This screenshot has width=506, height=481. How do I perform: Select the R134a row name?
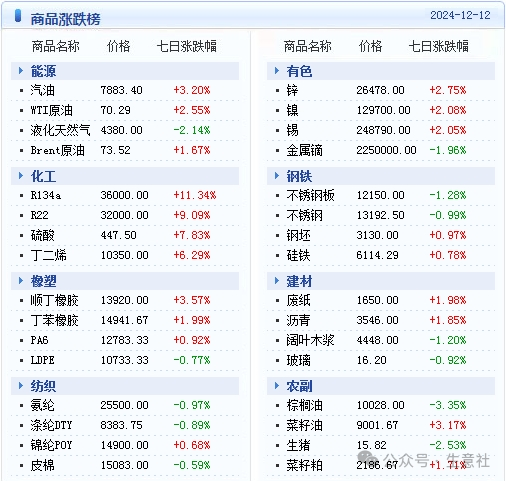[x=46, y=195]
